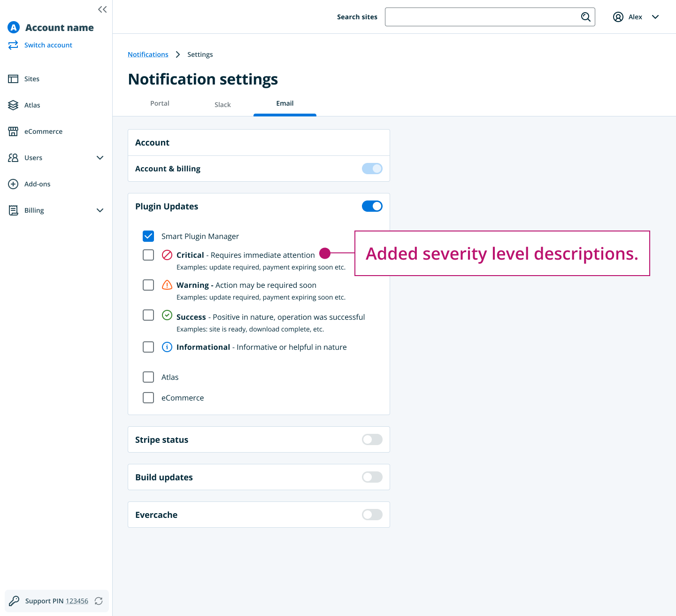Open Atlas via its layers icon
This screenshot has width=676, height=616.
click(x=13, y=105)
